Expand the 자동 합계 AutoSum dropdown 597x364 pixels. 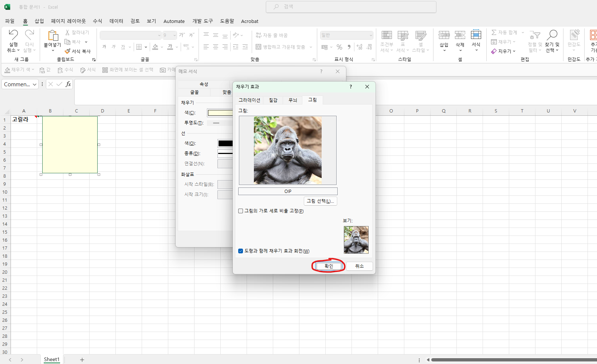point(523,32)
